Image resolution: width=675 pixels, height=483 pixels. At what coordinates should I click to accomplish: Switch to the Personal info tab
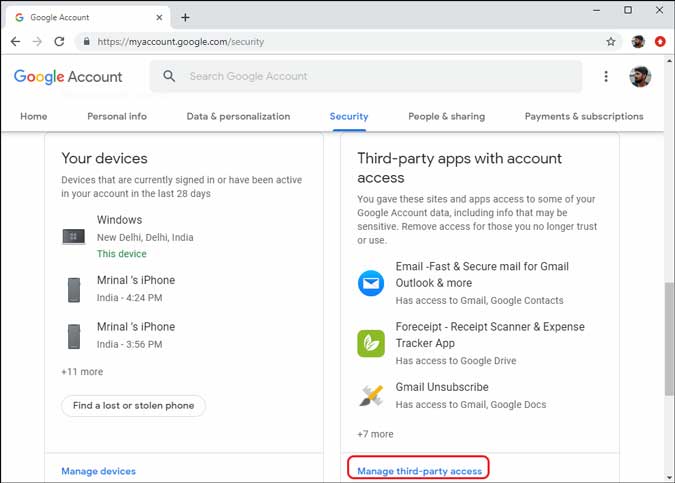(x=117, y=116)
